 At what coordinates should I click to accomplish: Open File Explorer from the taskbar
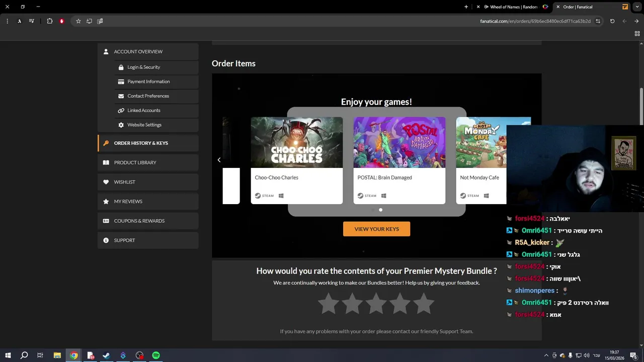click(57, 355)
